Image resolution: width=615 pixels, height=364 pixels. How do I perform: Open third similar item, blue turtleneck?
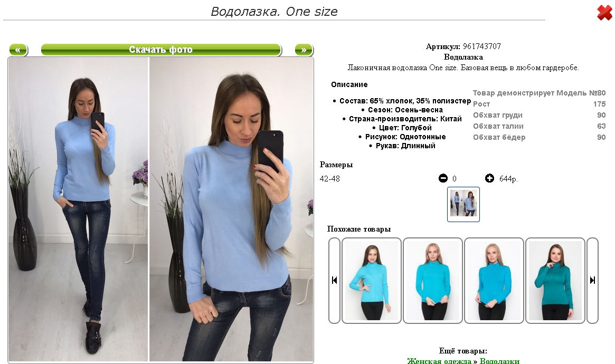494,280
